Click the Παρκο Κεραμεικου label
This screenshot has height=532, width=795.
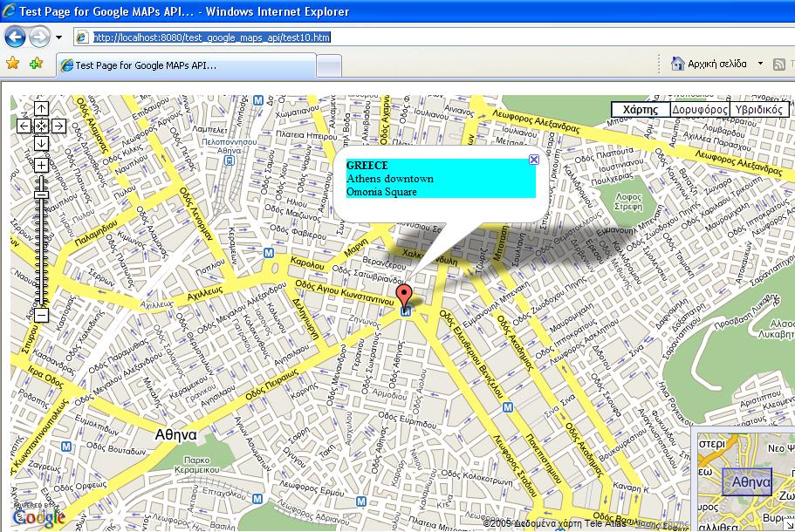196,465
